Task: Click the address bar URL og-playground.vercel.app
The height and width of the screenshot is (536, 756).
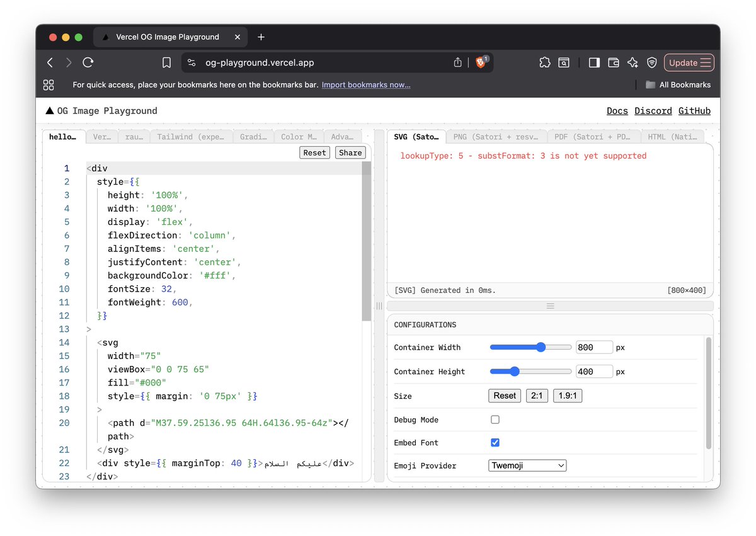Action: 260,62
